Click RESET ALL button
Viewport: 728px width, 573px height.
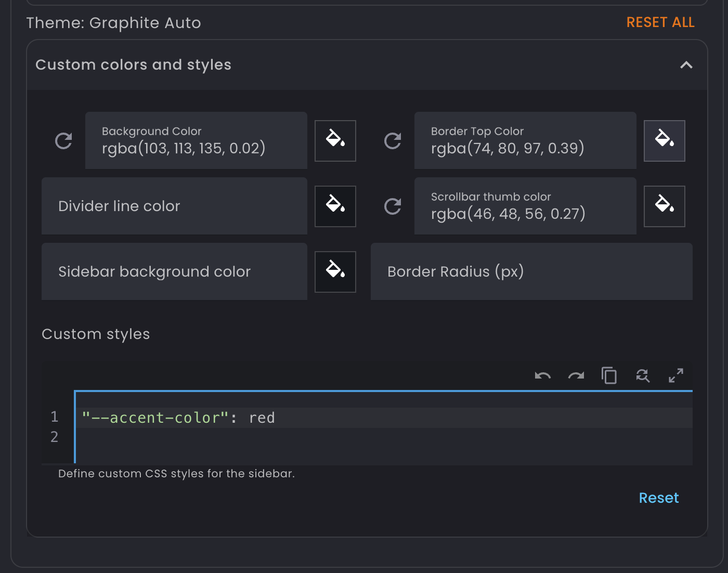click(660, 22)
